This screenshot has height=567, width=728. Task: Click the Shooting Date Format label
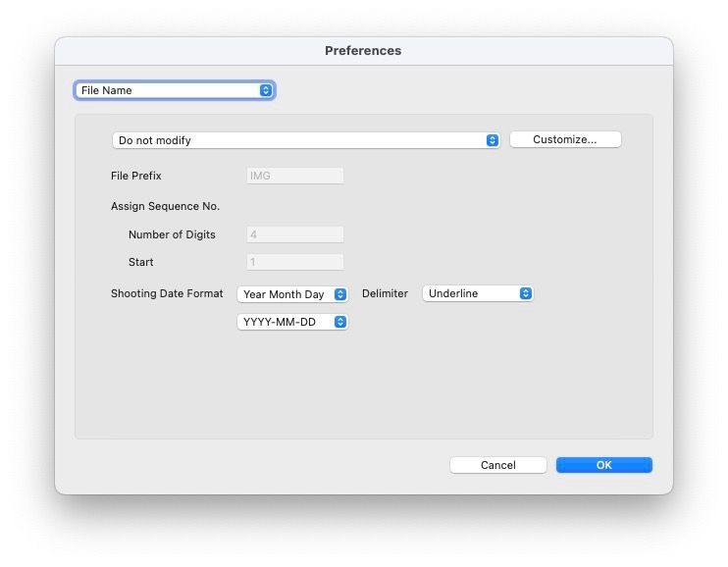(167, 293)
